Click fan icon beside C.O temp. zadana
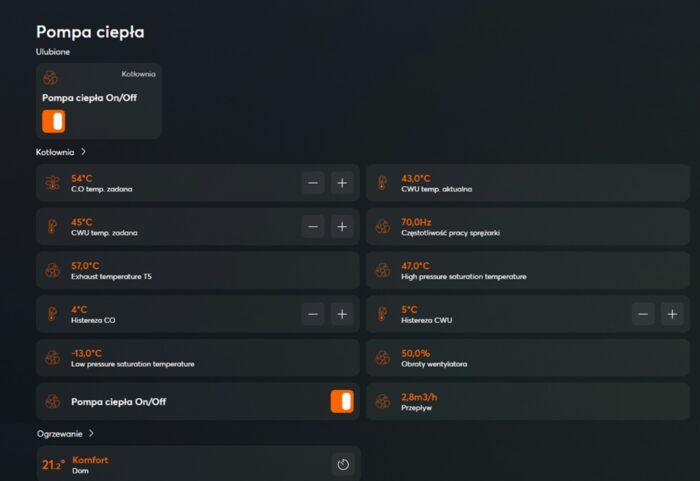700x481 pixels. point(52,183)
